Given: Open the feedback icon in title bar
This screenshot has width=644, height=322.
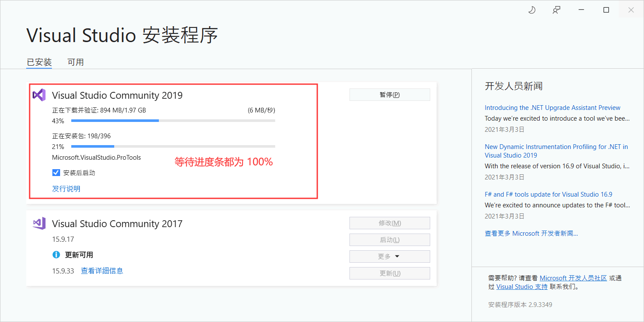Looking at the screenshot, I should pos(556,10).
